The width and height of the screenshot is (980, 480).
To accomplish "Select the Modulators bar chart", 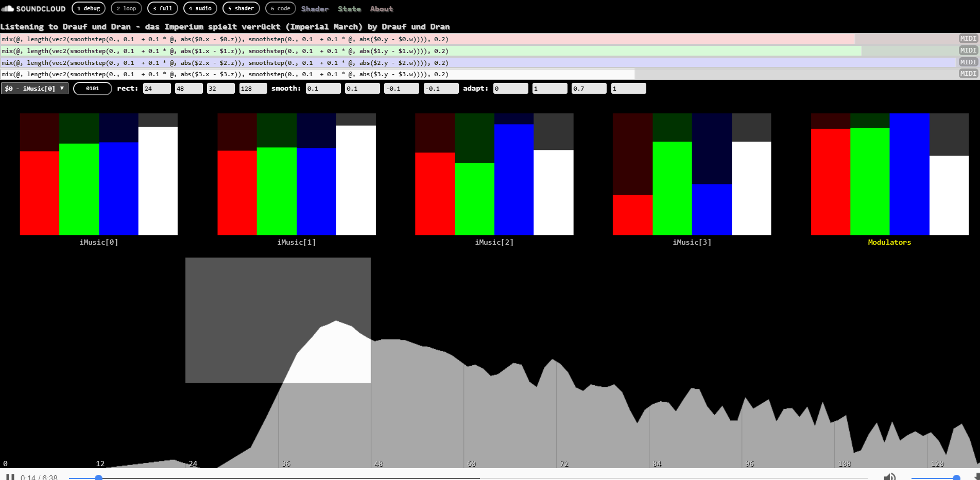I will click(889, 174).
